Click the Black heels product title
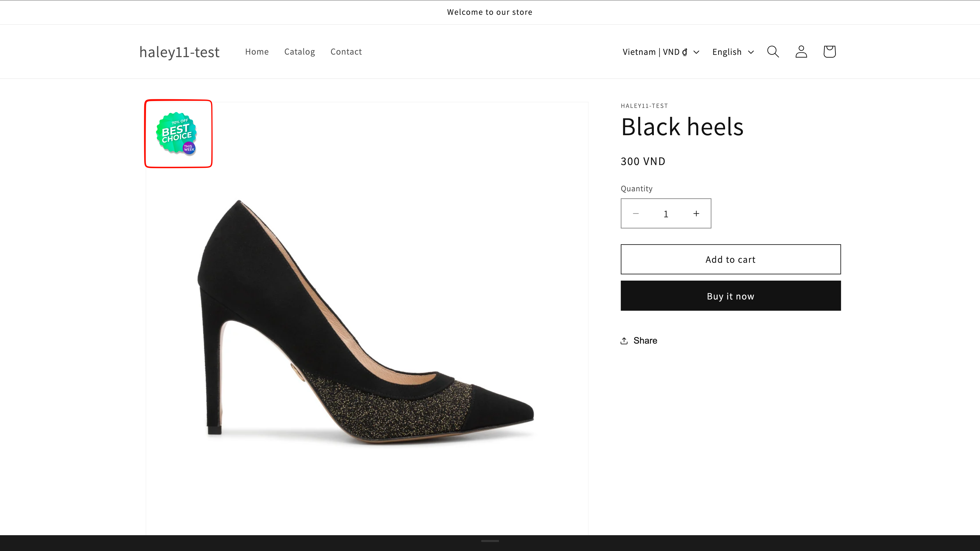 [682, 127]
